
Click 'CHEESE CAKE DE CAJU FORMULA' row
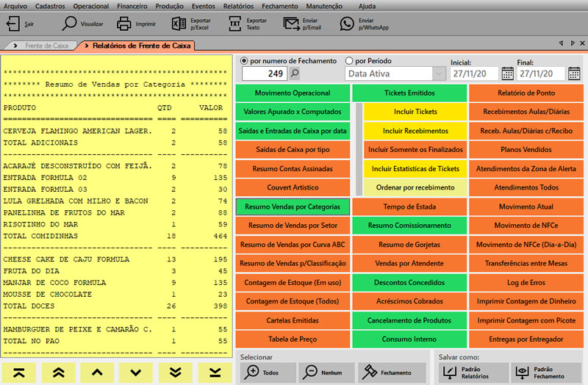pos(115,259)
